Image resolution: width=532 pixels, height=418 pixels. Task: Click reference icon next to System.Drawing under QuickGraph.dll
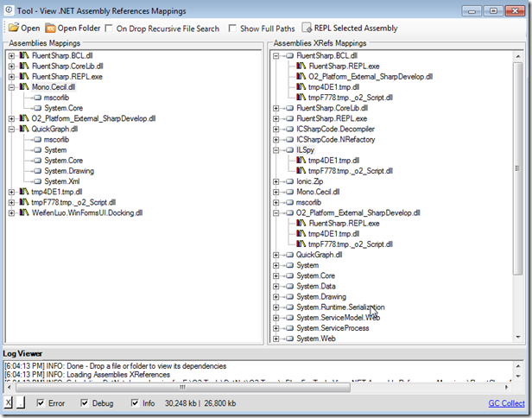click(38, 171)
